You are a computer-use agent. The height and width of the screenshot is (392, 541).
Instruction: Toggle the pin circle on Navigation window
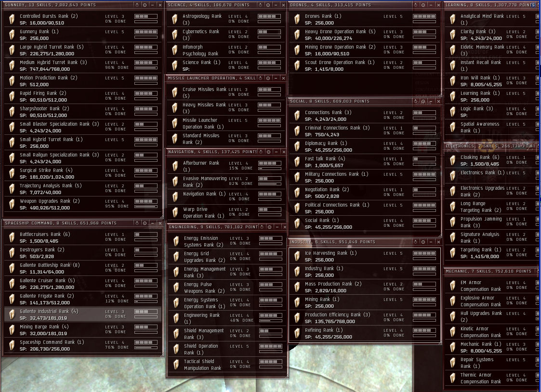click(x=268, y=152)
